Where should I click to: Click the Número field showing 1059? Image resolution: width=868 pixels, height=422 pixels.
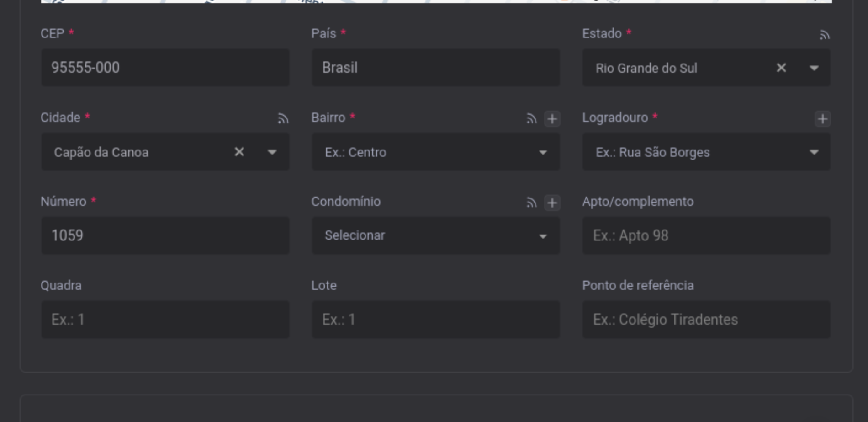165,235
